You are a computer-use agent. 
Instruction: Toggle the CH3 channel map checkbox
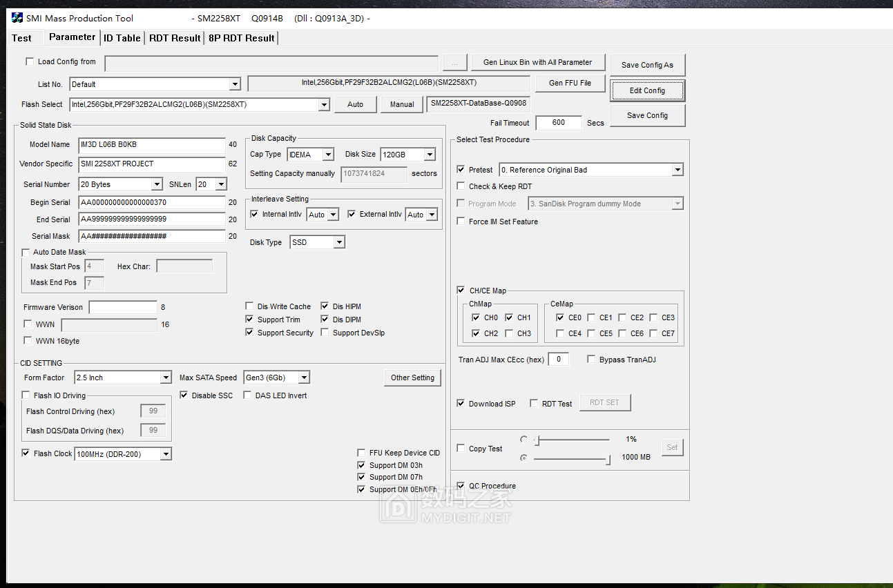coord(509,333)
